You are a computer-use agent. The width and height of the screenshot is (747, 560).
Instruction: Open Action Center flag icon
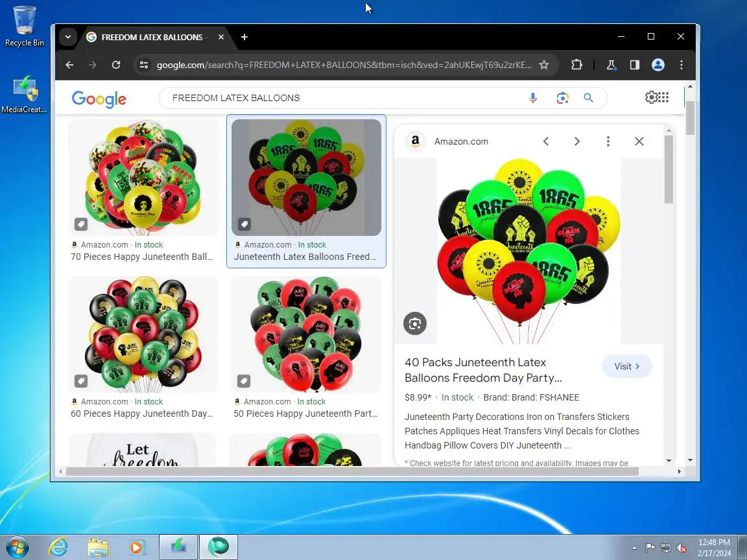(650, 548)
